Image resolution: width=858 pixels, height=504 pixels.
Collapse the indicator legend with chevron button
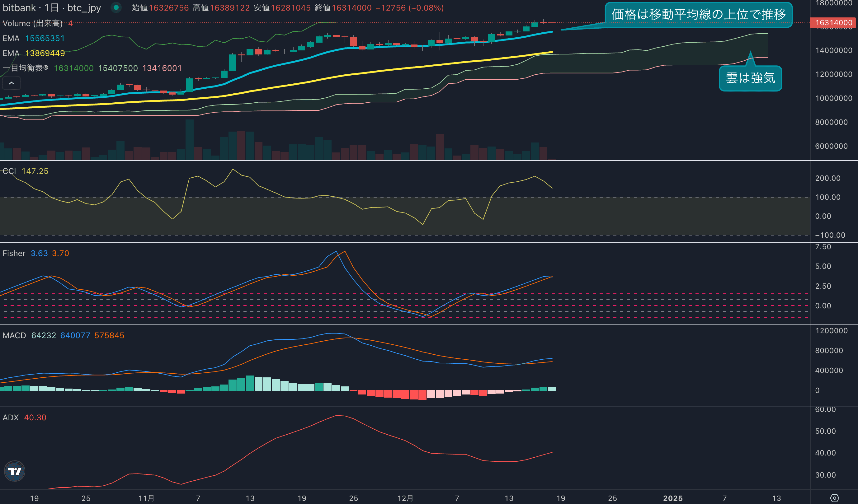click(x=11, y=83)
